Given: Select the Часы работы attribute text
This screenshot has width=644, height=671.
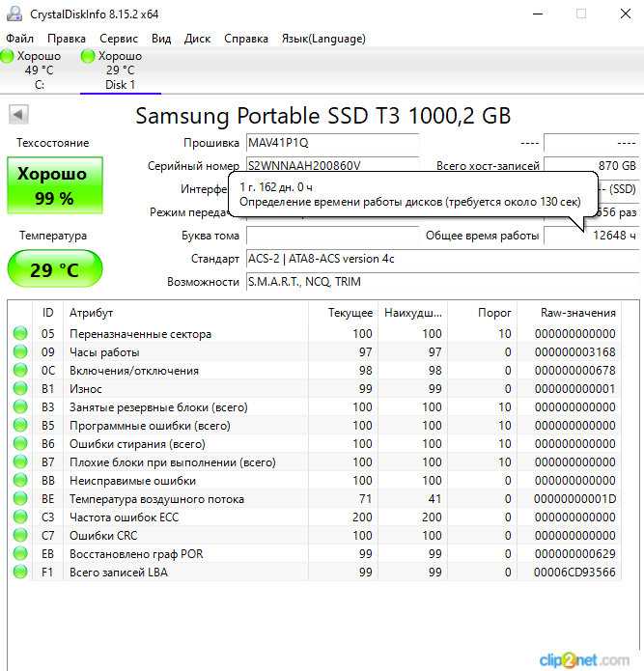Looking at the screenshot, I should click(x=104, y=352).
